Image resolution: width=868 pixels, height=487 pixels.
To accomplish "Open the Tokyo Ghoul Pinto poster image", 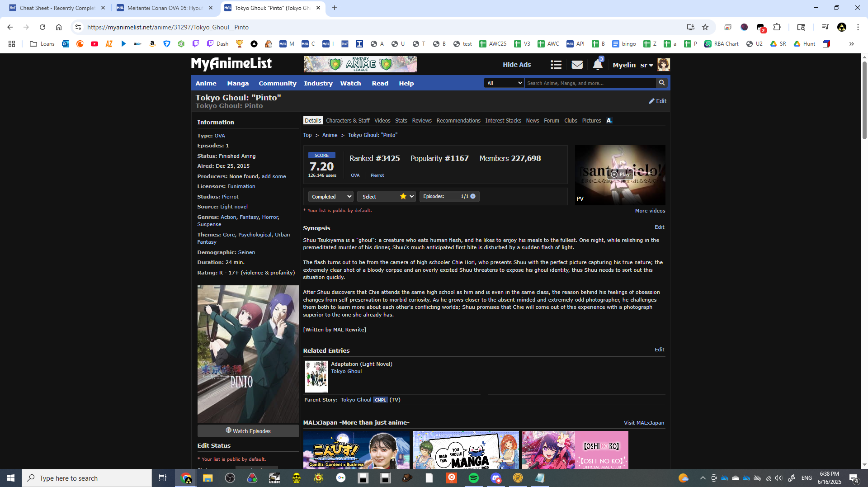I will (x=248, y=354).
